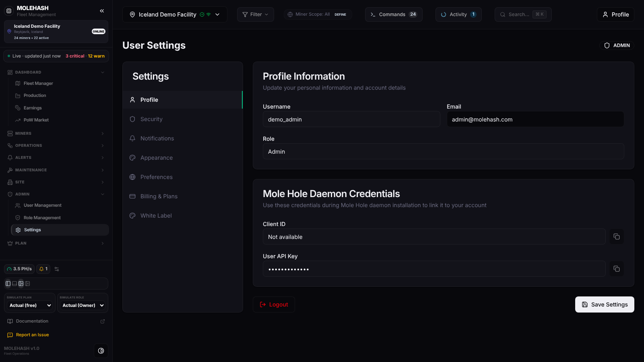The width and height of the screenshot is (644, 362).
Task: Open the Commands panel button
Action: (x=394, y=14)
